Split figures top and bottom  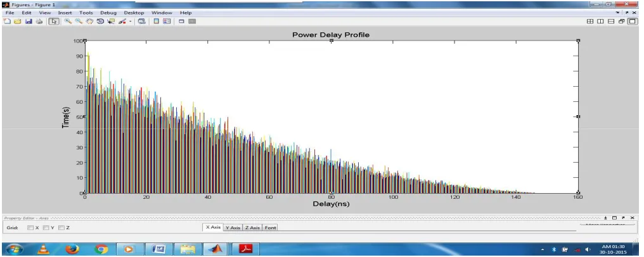pos(611,22)
